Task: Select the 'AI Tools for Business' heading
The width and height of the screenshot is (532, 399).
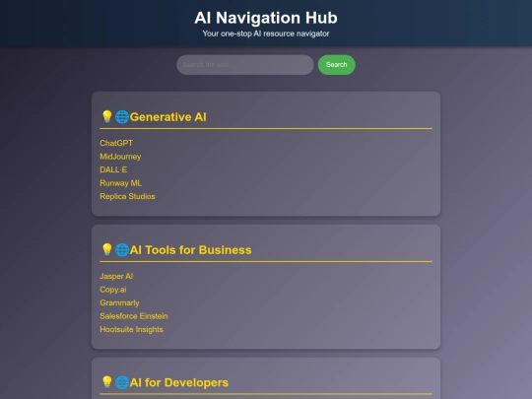Action: pyautogui.click(x=191, y=250)
